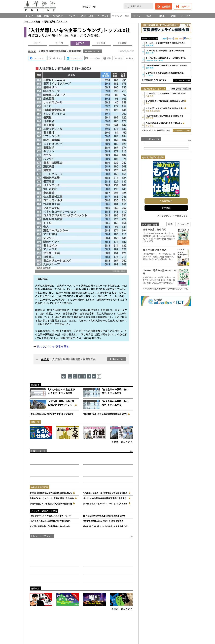Viewport: 215px width, 644px height.
Task: Go to pagination page 1
Action: pos(70,376)
